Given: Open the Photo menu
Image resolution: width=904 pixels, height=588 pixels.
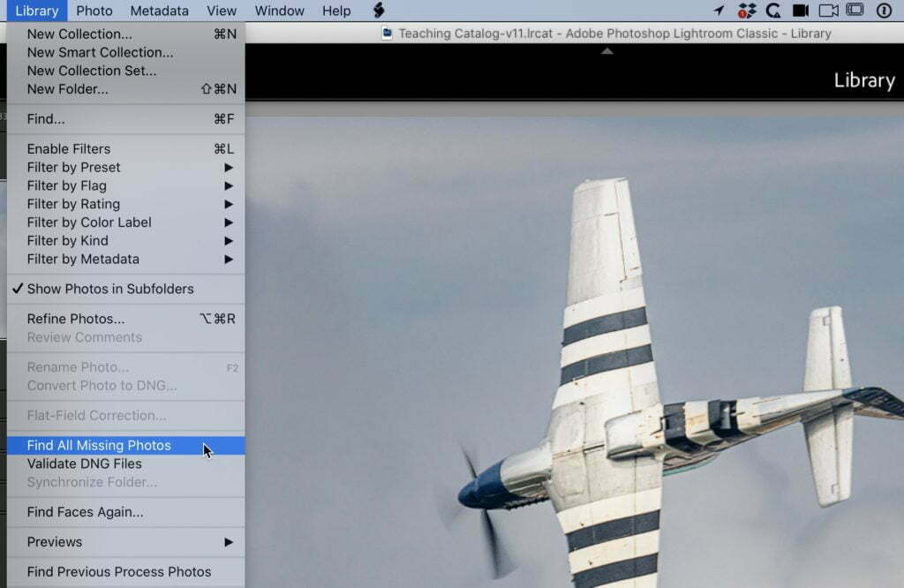Looking at the screenshot, I should (94, 11).
